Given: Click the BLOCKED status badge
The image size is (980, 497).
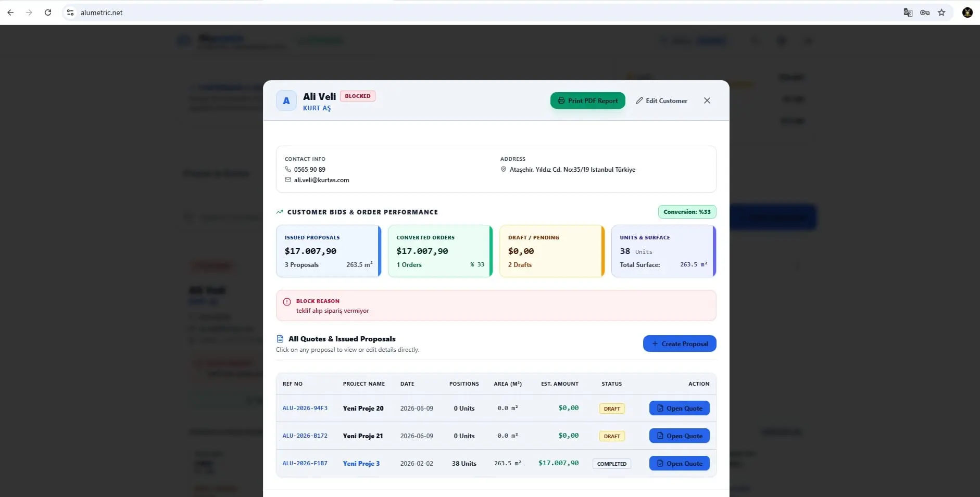Looking at the screenshot, I should point(358,96).
